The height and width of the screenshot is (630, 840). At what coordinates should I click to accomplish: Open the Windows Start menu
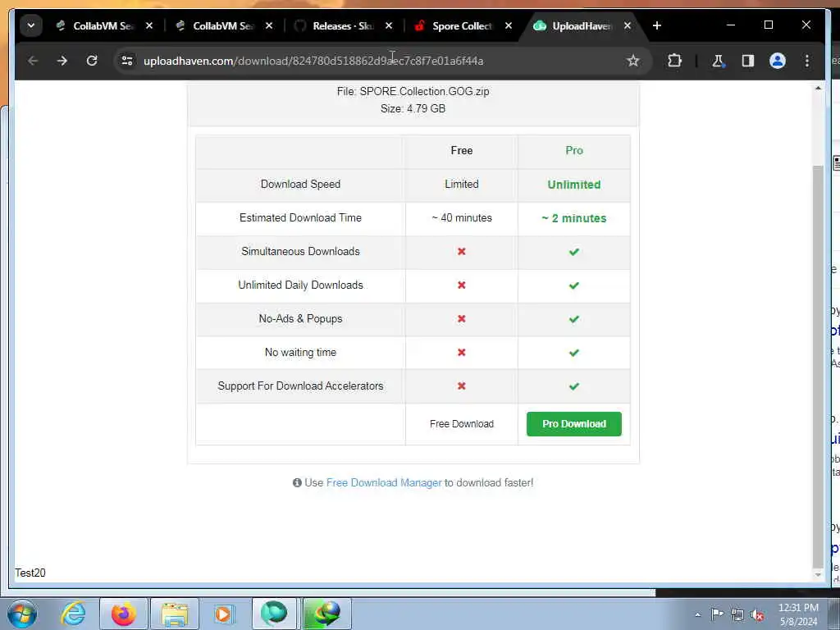click(22, 614)
